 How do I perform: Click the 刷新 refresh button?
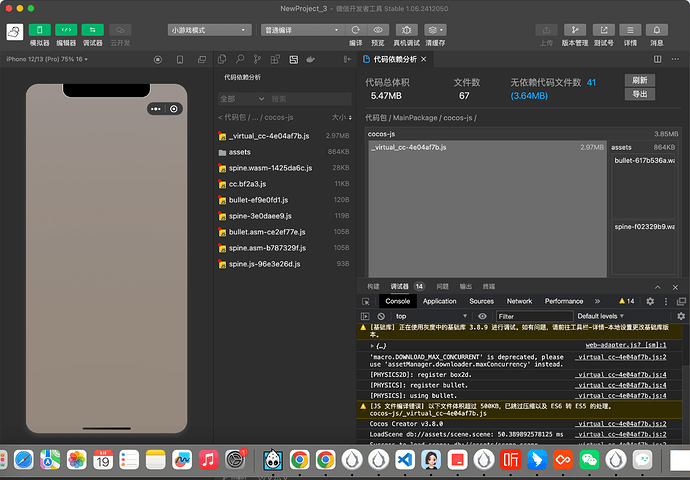point(640,80)
